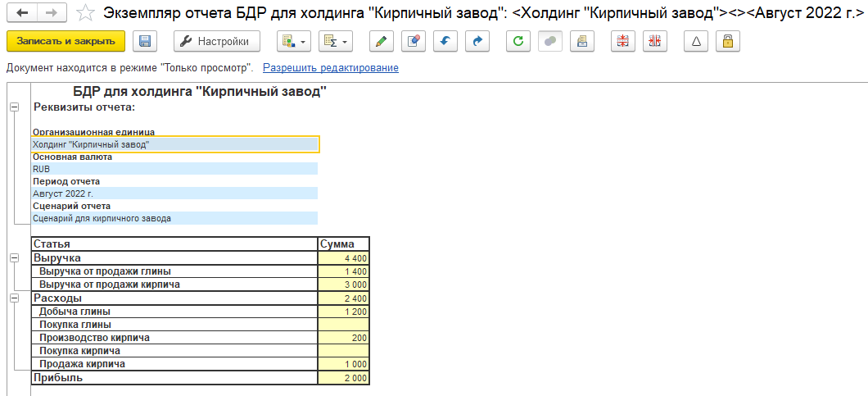Click the green refresh icon
Viewport: 868px width, 396px height.
pyautogui.click(x=518, y=41)
